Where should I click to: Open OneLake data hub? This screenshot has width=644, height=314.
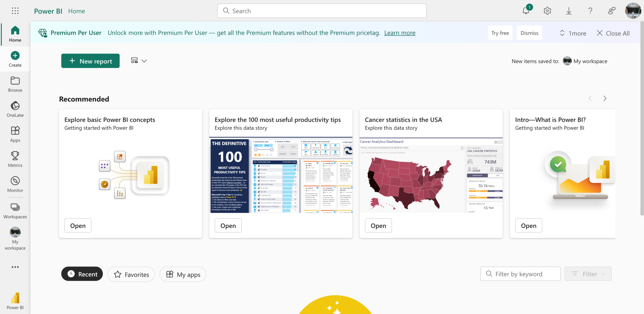click(15, 109)
